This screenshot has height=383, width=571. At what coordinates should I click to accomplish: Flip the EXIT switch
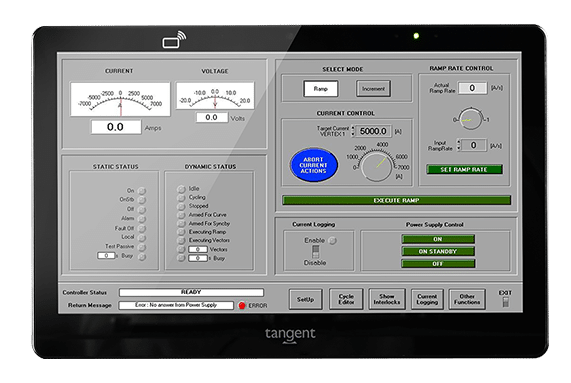(x=505, y=302)
